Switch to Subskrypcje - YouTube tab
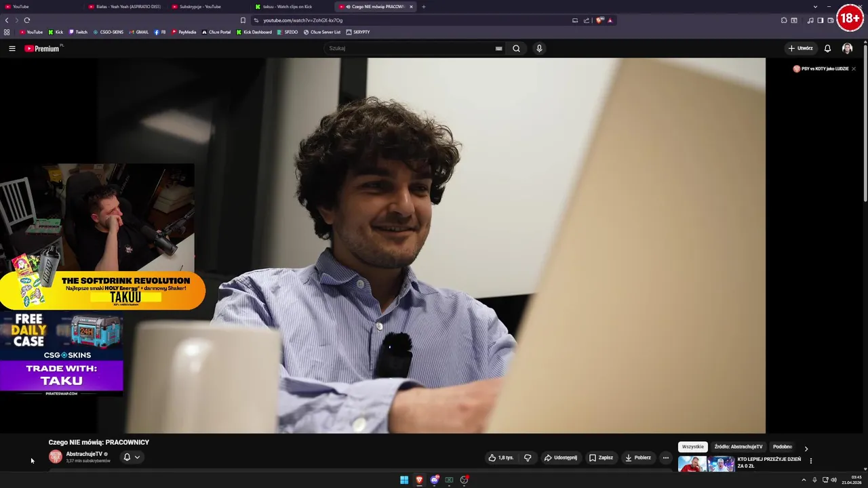The height and width of the screenshot is (488, 868). click(208, 7)
